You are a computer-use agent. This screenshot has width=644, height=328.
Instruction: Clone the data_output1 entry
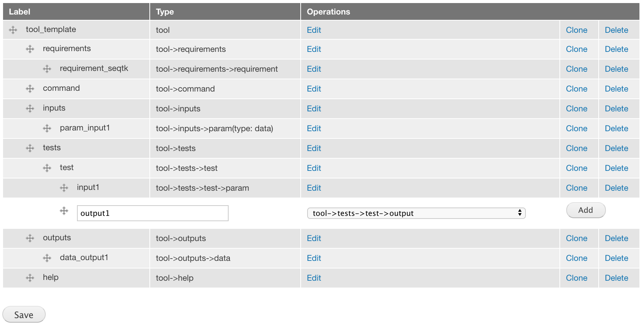pyautogui.click(x=577, y=258)
